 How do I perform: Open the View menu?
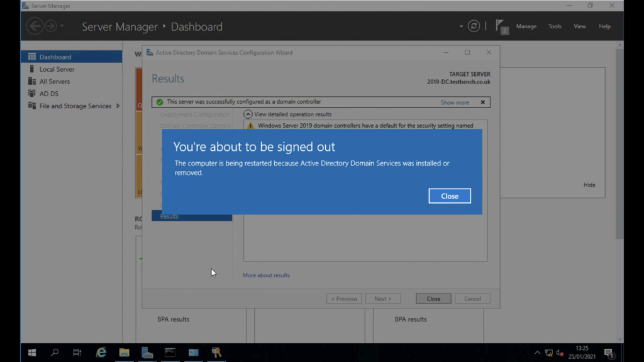[579, 26]
